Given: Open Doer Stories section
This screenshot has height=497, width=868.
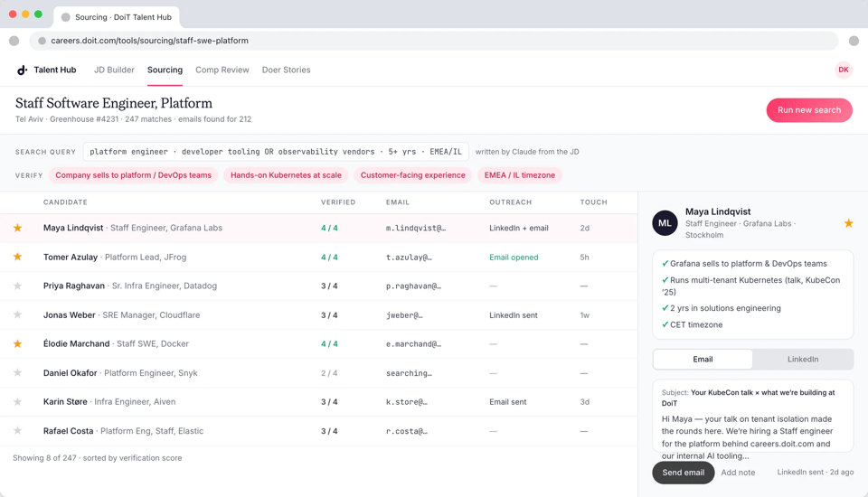Looking at the screenshot, I should (287, 70).
